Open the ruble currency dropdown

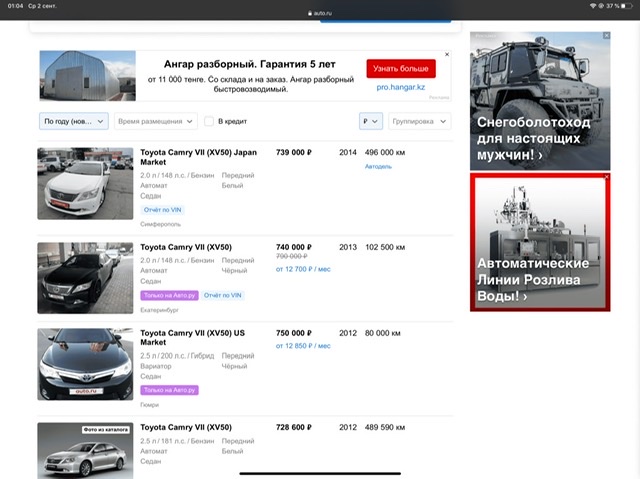tap(371, 121)
